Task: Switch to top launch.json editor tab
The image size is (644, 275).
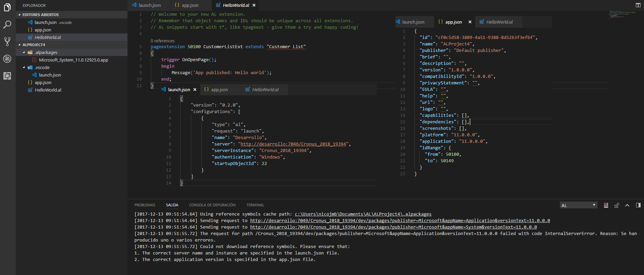Action: click(x=149, y=5)
